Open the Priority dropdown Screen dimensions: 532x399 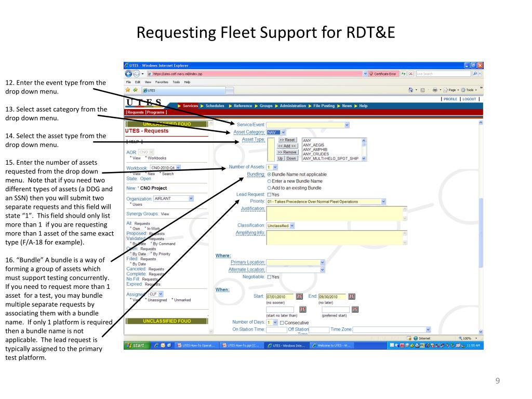tap(326, 202)
